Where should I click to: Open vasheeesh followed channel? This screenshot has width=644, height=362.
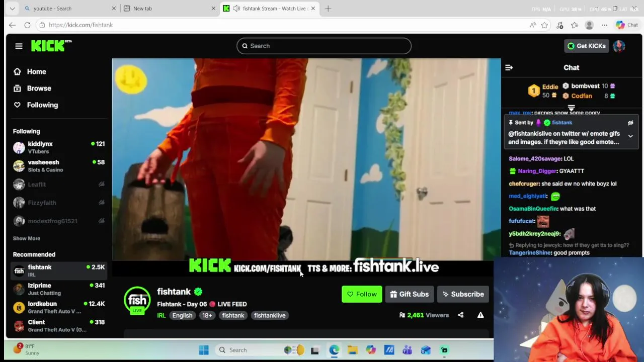(58, 166)
